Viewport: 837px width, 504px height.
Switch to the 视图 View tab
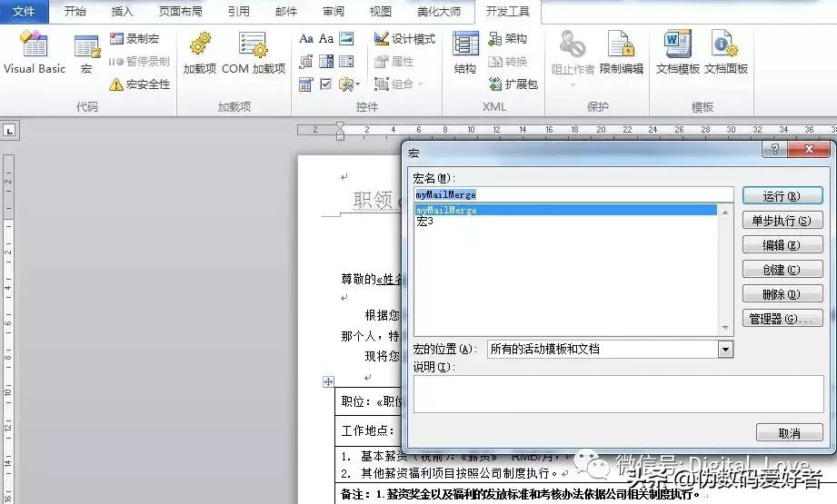[380, 11]
